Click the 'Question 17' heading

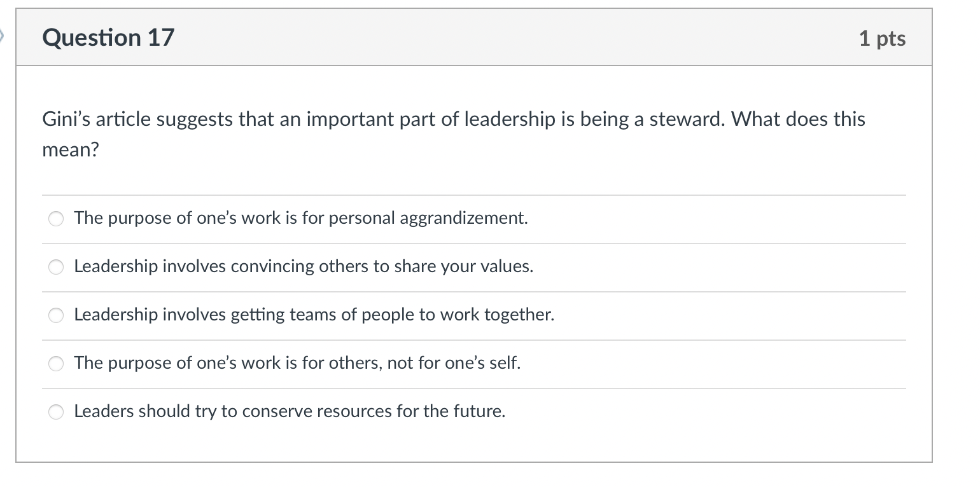(108, 38)
